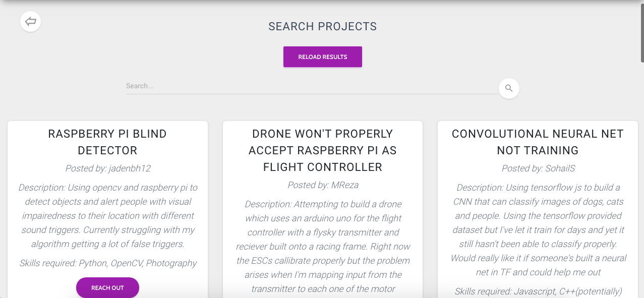Click the Convolutional Neural Net project card
Viewport: 644px width, 298px height.
tap(538, 209)
